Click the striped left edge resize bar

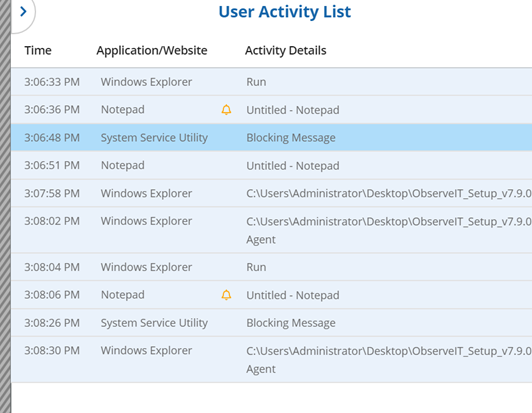point(5,206)
